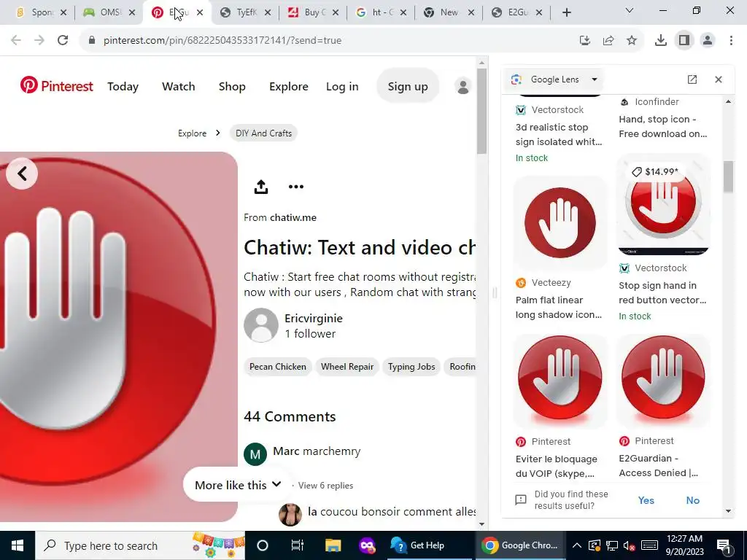Click the Chrome profile icon

(708, 41)
